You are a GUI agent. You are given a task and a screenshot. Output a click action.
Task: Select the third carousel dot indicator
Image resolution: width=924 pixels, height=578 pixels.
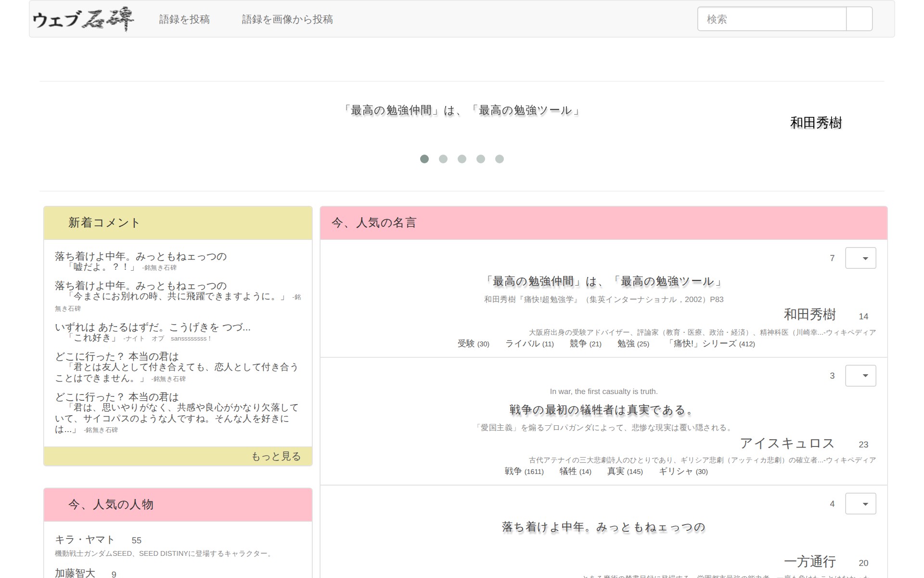coord(462,159)
